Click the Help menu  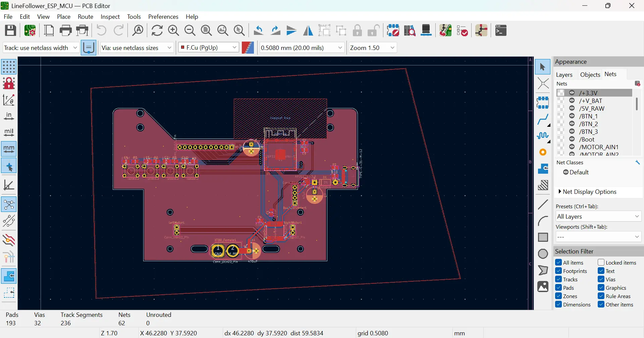point(192,16)
